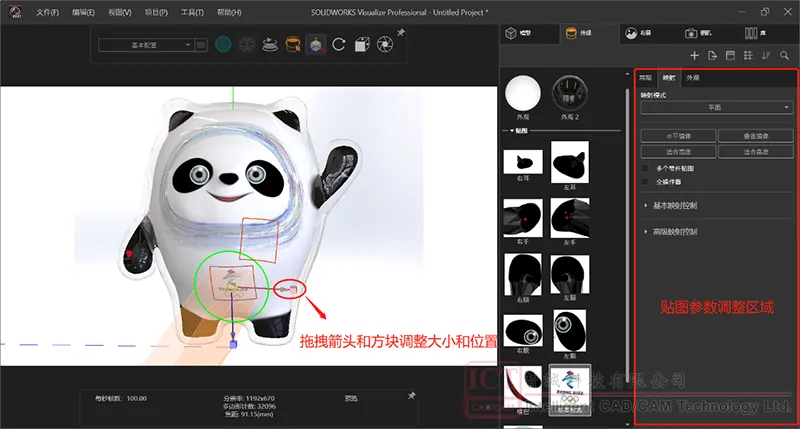Viewport: 800px width, 429px height.
Task: Select the 嘴巴 mouth decal thumbnail
Action: click(523, 387)
